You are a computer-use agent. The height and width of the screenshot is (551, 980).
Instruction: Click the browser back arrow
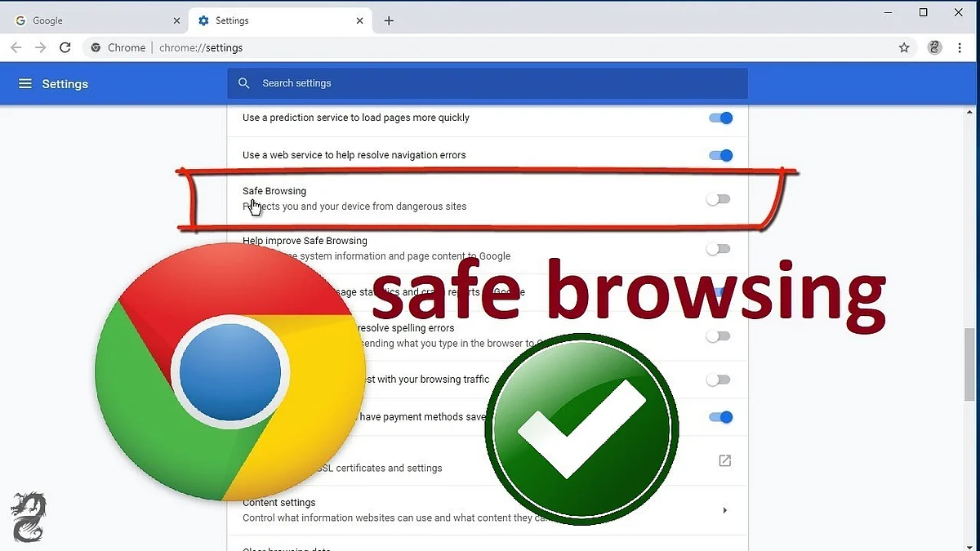coord(16,48)
